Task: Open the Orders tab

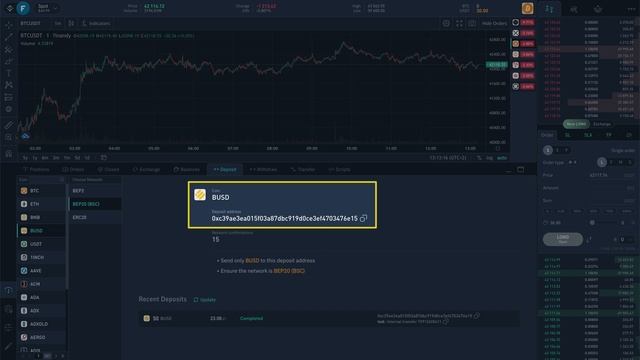Action: pos(73,169)
